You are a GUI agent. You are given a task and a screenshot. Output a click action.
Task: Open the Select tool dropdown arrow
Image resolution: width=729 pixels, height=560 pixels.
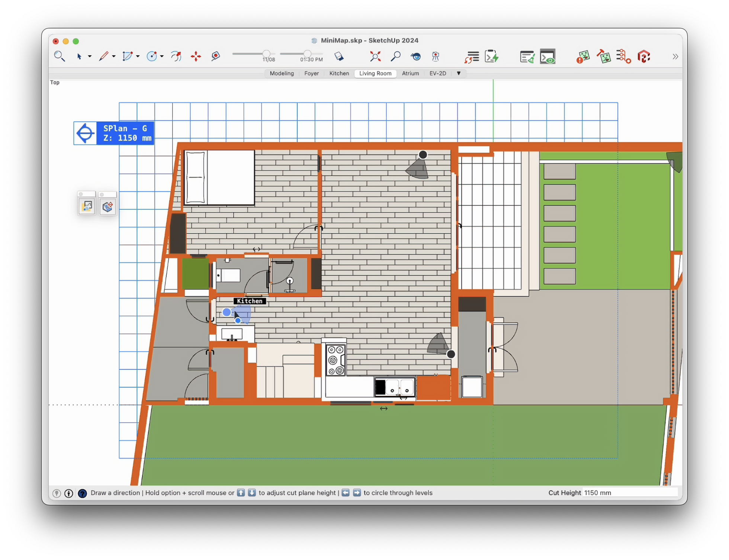pyautogui.click(x=90, y=57)
